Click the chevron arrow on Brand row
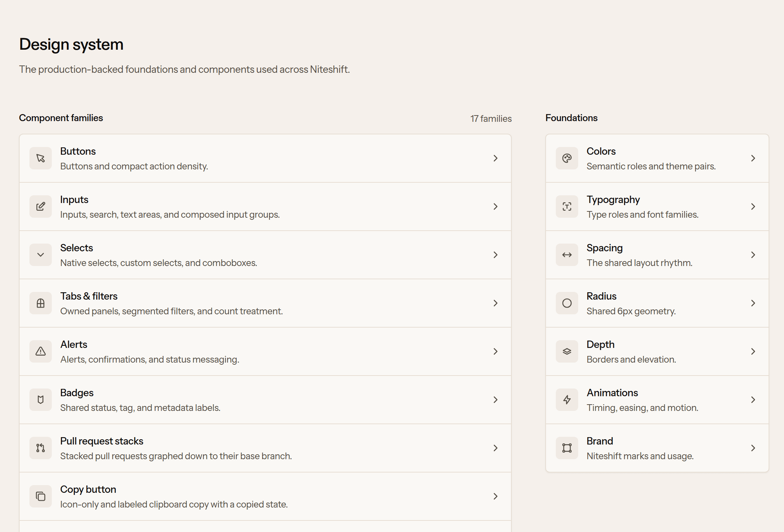The image size is (784, 532). click(753, 448)
